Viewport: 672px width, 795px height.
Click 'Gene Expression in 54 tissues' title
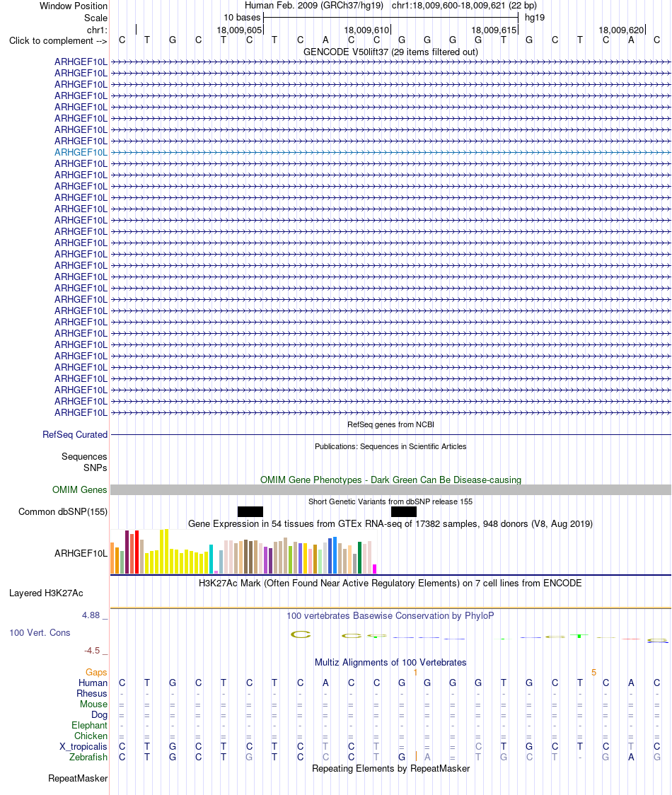[390, 523]
